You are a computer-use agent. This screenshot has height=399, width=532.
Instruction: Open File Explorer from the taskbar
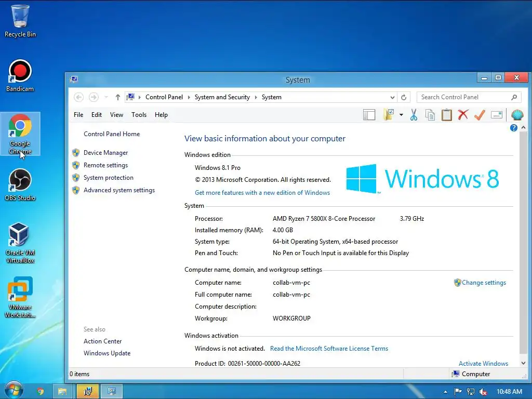[62, 392]
